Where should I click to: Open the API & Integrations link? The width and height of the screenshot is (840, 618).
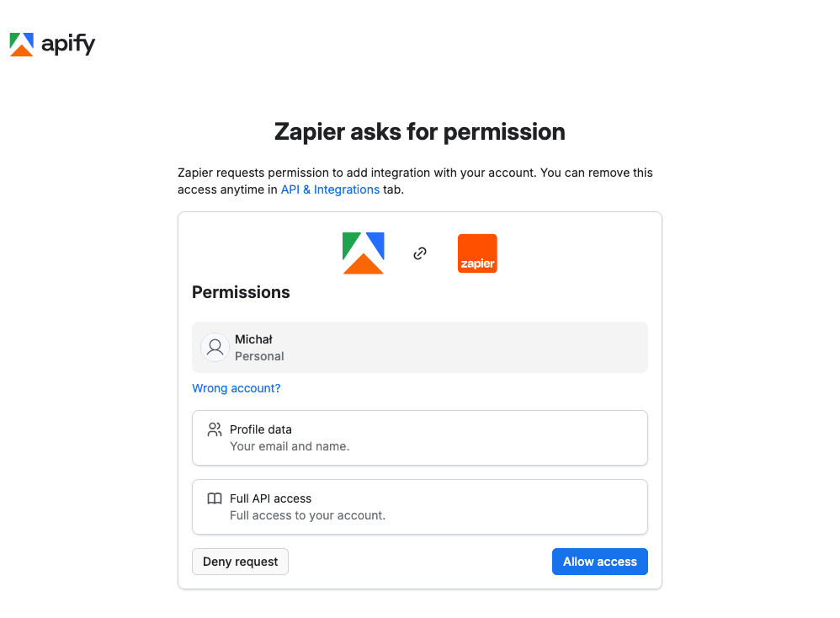click(x=330, y=189)
